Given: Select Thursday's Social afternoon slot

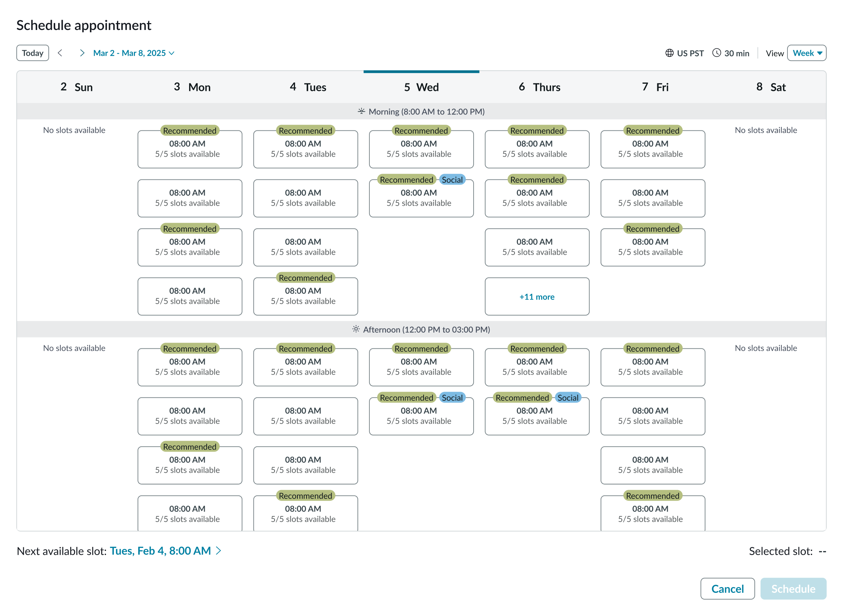Looking at the screenshot, I should pyautogui.click(x=537, y=416).
